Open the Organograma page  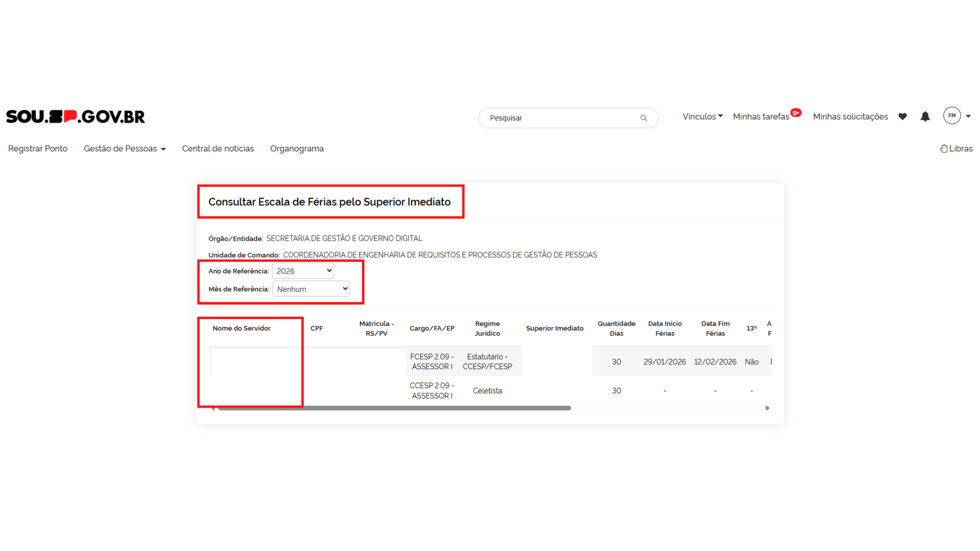click(x=297, y=148)
